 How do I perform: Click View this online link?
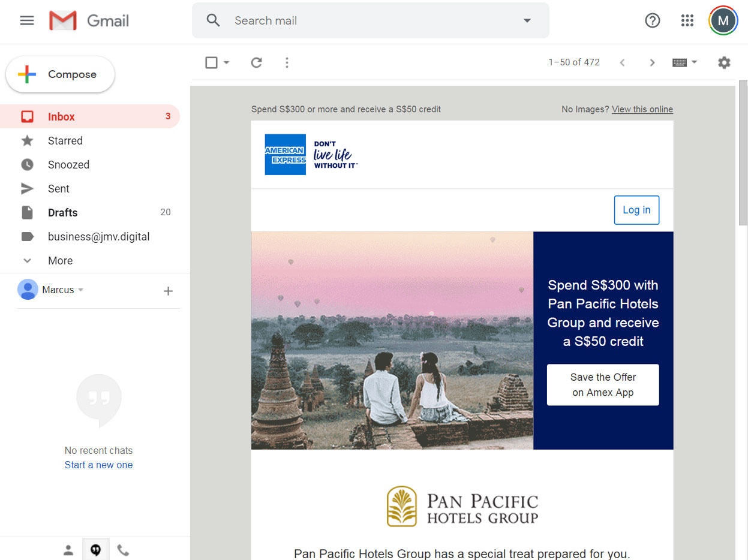pos(642,109)
